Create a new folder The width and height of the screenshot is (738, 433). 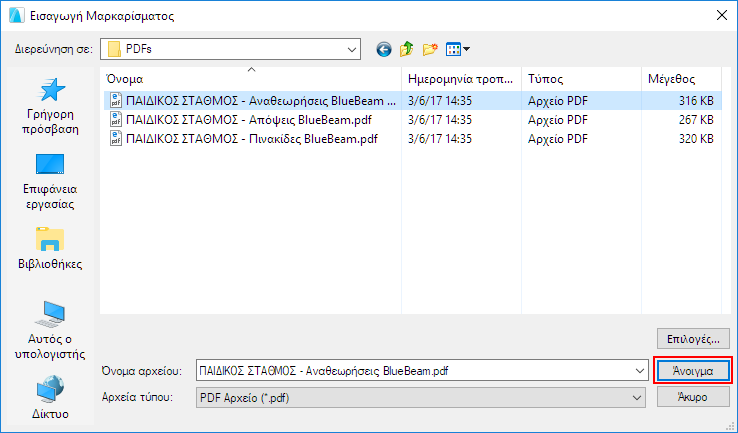click(x=431, y=49)
